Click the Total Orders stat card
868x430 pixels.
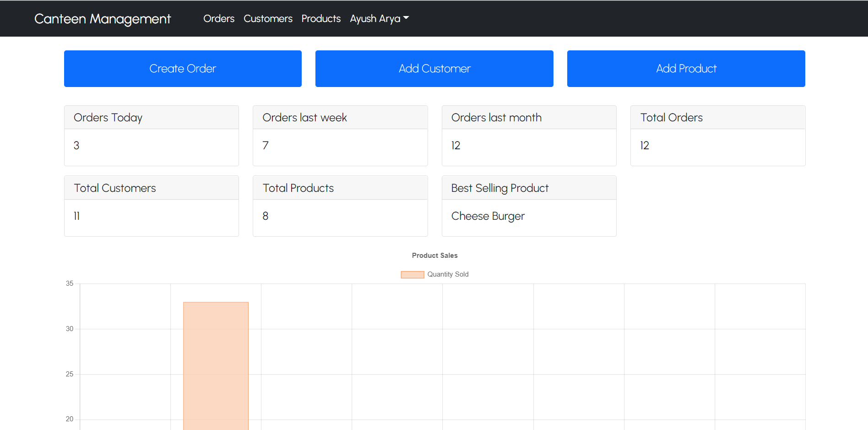pos(717,136)
